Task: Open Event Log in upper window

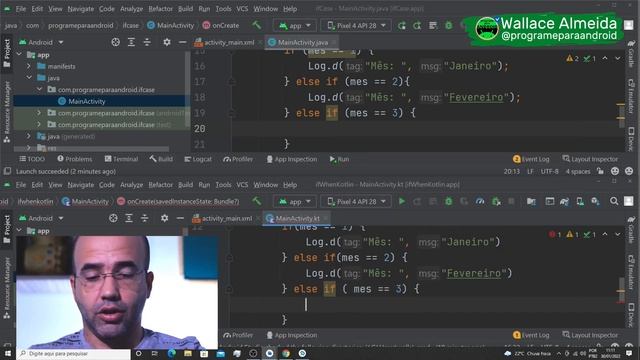Action: pos(531,159)
